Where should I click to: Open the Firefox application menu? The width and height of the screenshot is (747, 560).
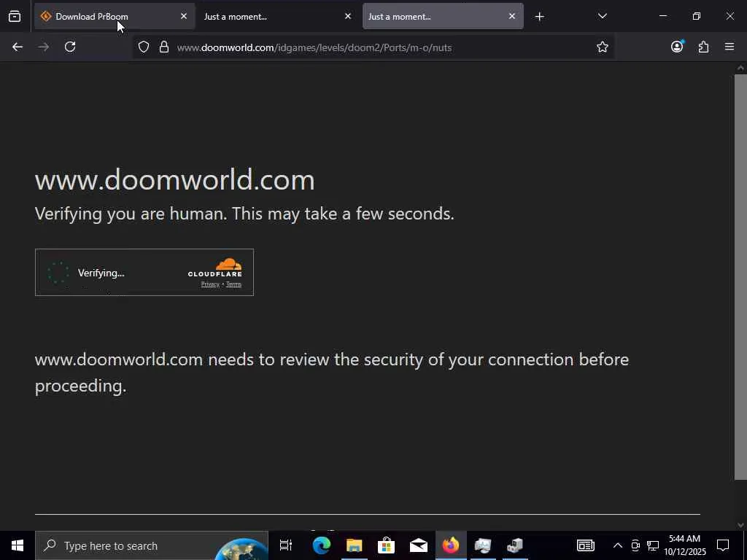[x=729, y=47]
